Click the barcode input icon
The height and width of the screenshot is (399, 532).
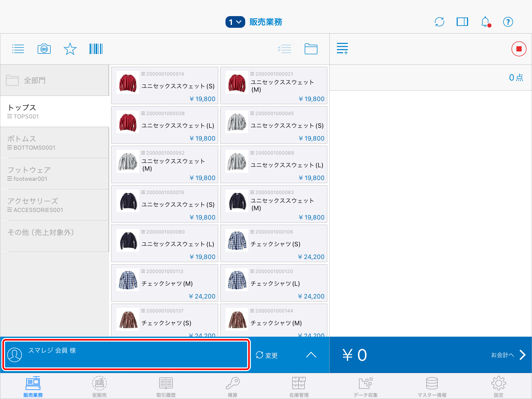point(96,49)
